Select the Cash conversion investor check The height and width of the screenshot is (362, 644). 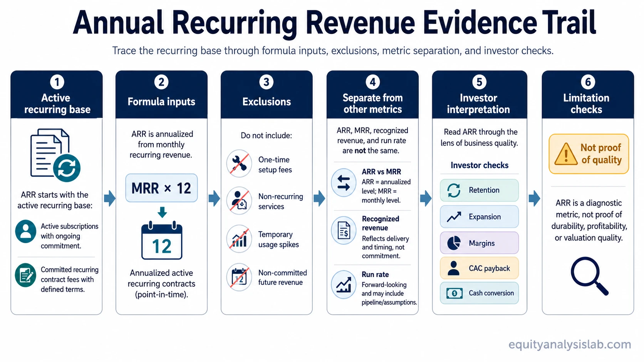tap(479, 293)
